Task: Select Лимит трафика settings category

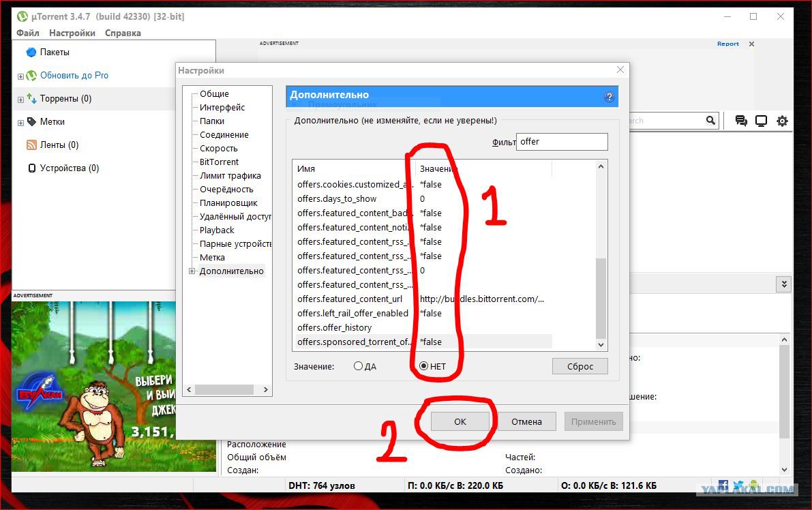Action: point(230,175)
